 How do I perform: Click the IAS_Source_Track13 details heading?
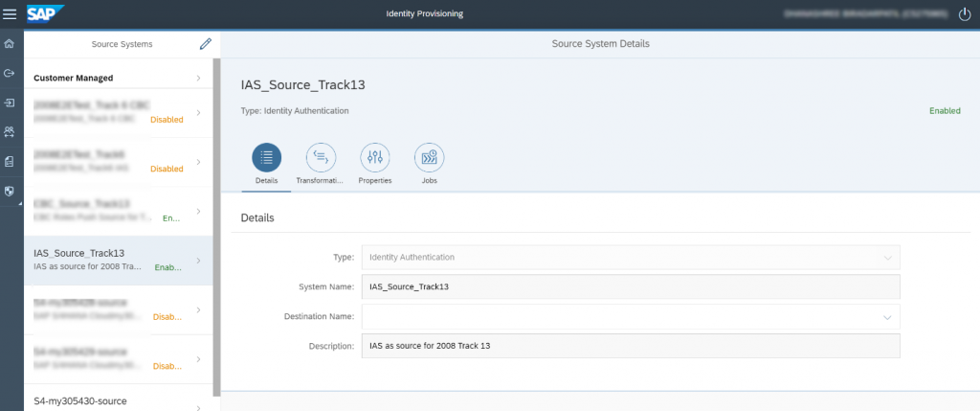click(303, 85)
